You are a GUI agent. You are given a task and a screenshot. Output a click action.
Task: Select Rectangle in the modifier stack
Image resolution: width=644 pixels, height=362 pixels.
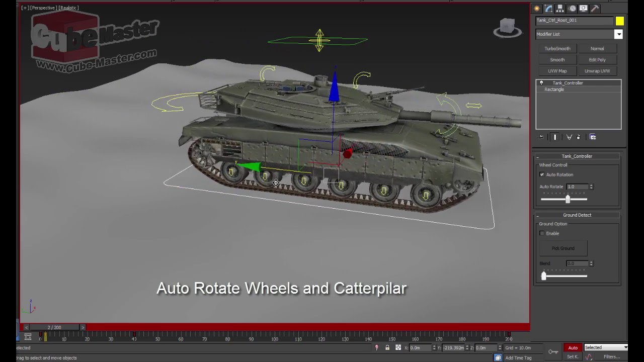point(554,89)
